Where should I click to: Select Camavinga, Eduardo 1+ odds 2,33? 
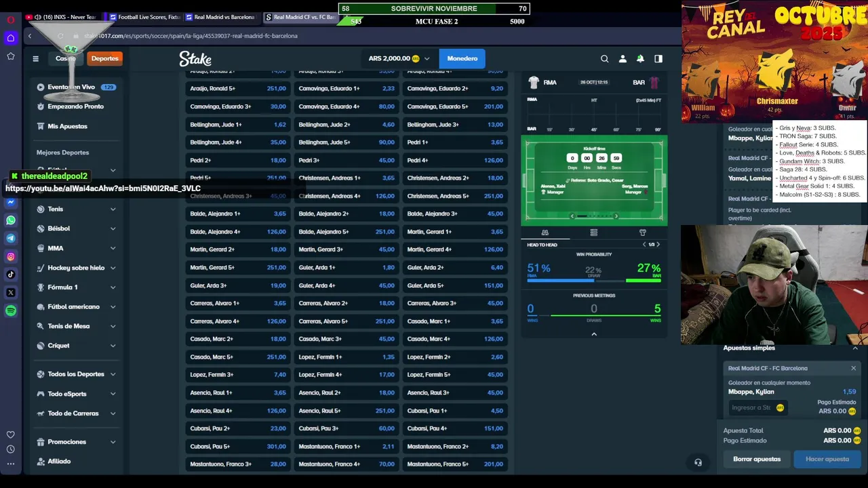pos(347,89)
